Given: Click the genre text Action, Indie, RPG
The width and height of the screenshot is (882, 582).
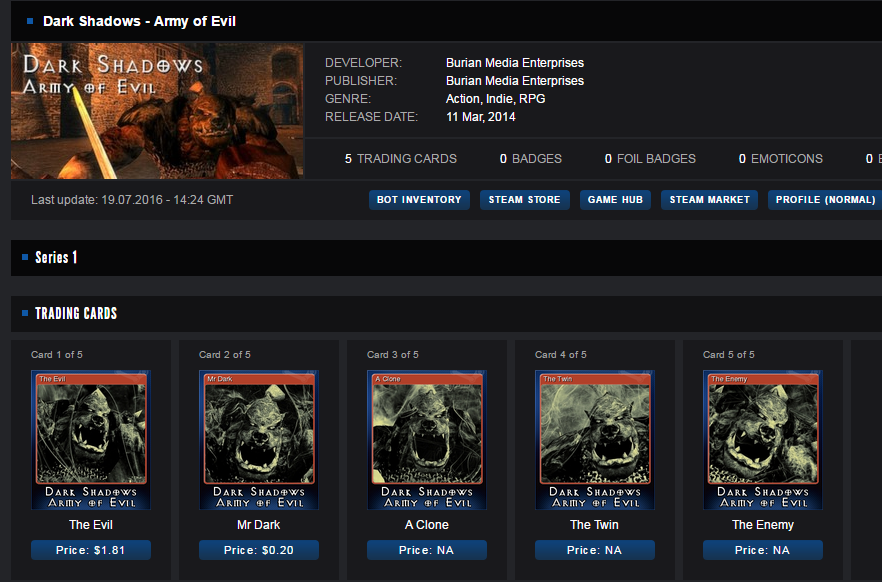Looking at the screenshot, I should pos(496,99).
